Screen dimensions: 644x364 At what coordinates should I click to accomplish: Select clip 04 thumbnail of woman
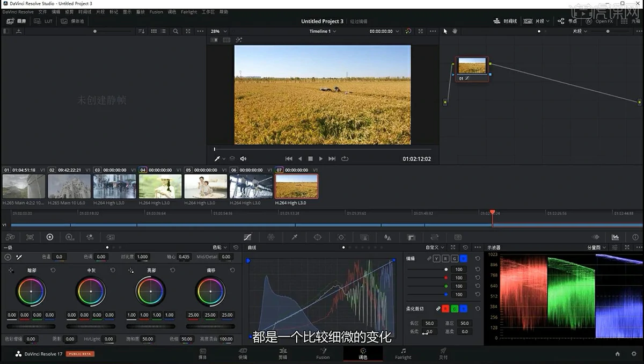[x=160, y=186]
